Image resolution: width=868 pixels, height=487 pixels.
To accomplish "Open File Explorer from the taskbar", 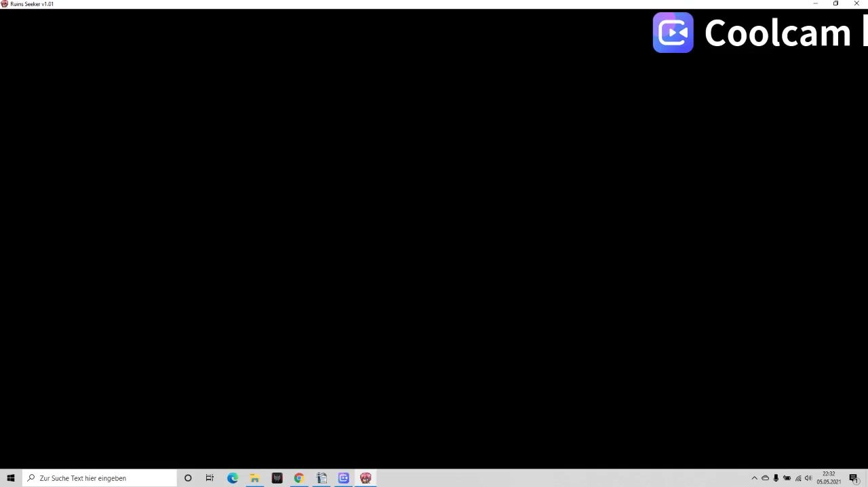I will [255, 478].
